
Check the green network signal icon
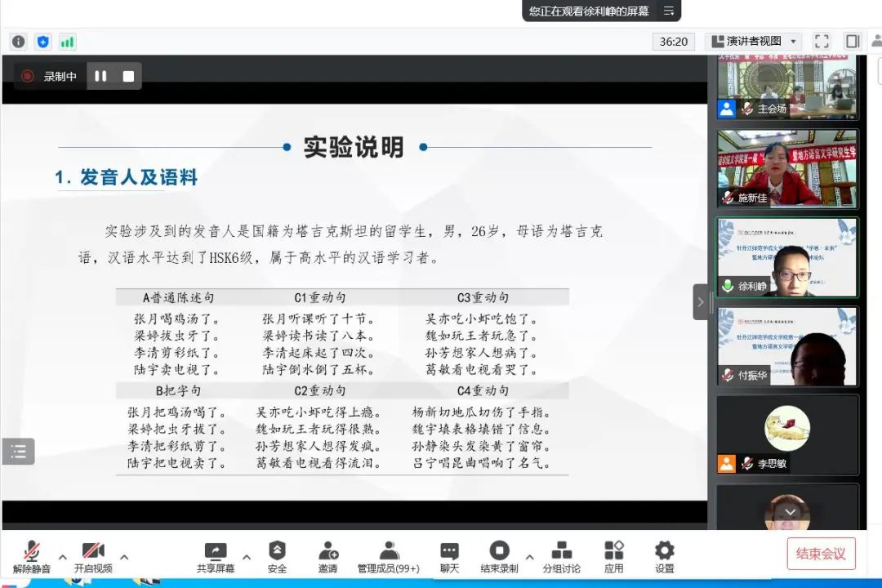[x=67, y=42]
